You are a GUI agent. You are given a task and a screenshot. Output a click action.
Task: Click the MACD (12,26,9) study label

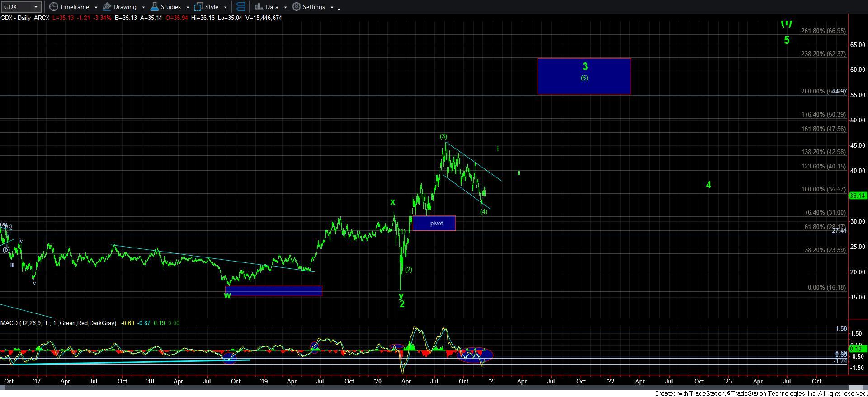tap(58, 323)
